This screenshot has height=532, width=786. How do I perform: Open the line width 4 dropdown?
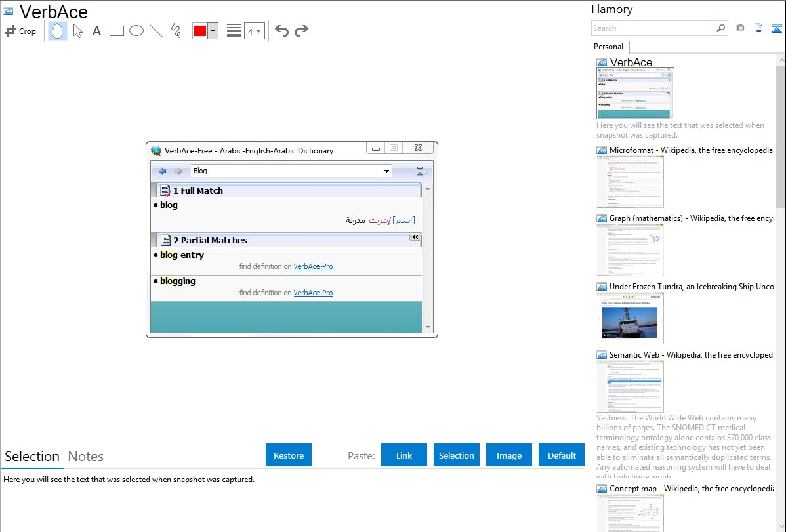click(255, 31)
